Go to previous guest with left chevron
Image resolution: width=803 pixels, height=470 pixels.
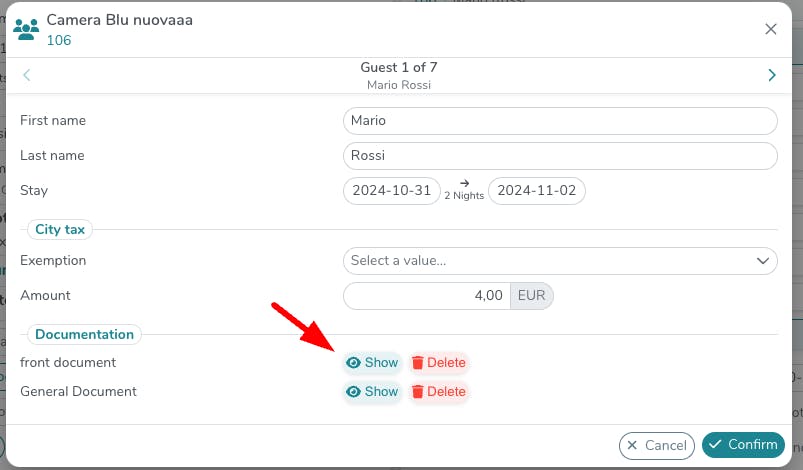coord(27,75)
